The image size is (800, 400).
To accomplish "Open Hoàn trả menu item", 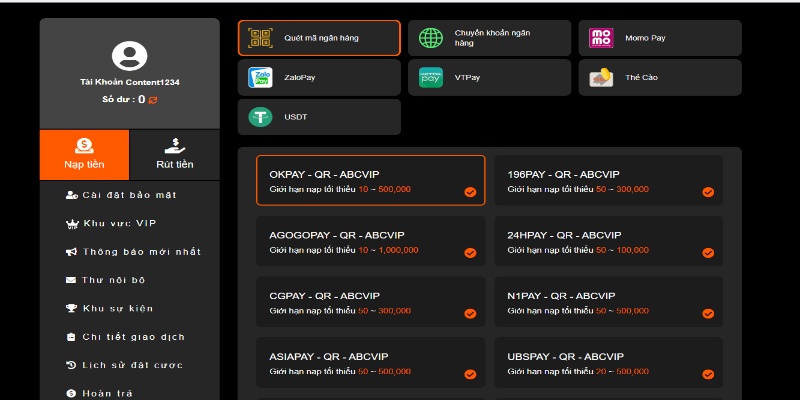I will point(130,393).
